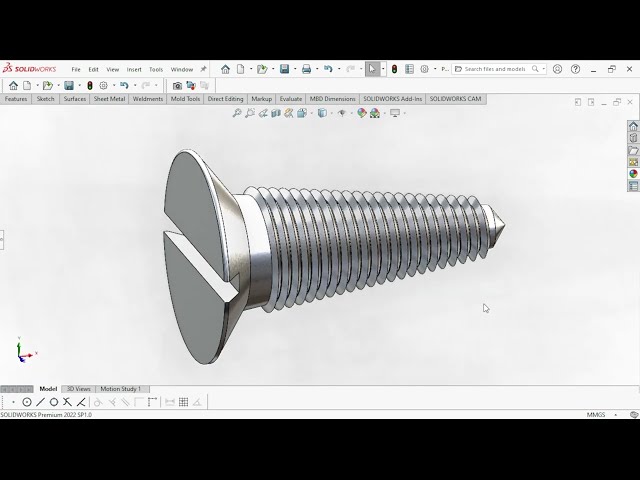Activate the Select arrow tool

point(372,69)
